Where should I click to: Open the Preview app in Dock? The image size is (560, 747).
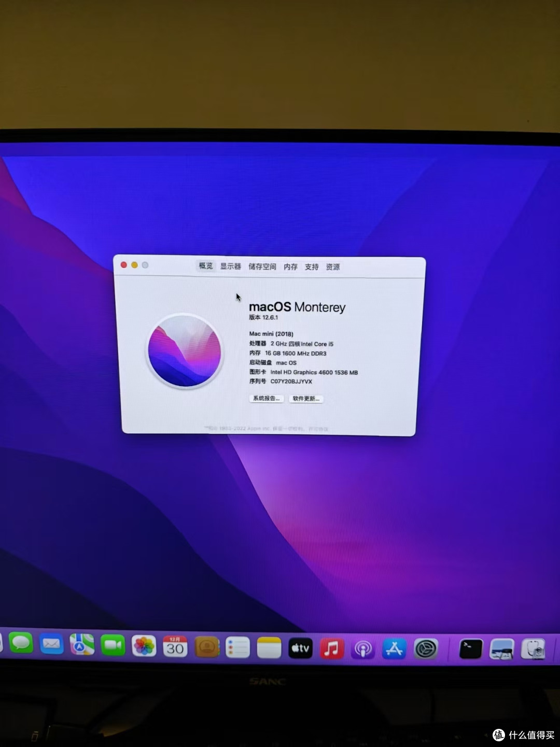point(502,649)
